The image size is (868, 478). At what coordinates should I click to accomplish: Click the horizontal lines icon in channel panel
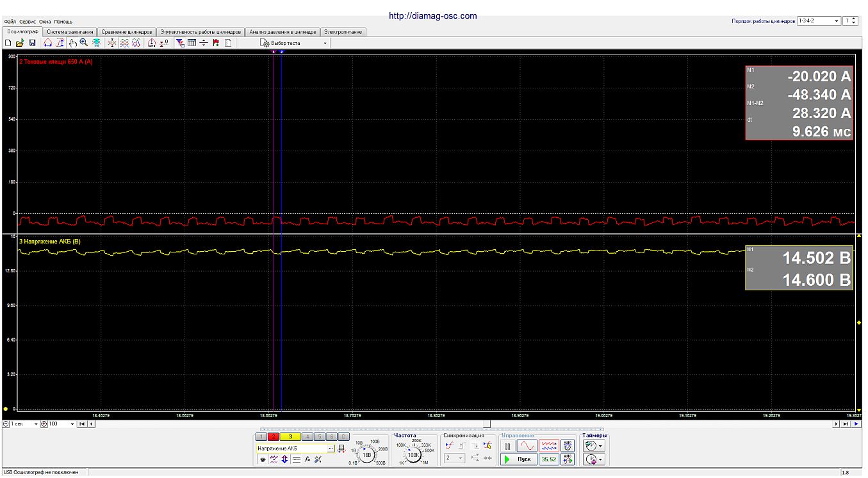pyautogui.click(x=296, y=459)
